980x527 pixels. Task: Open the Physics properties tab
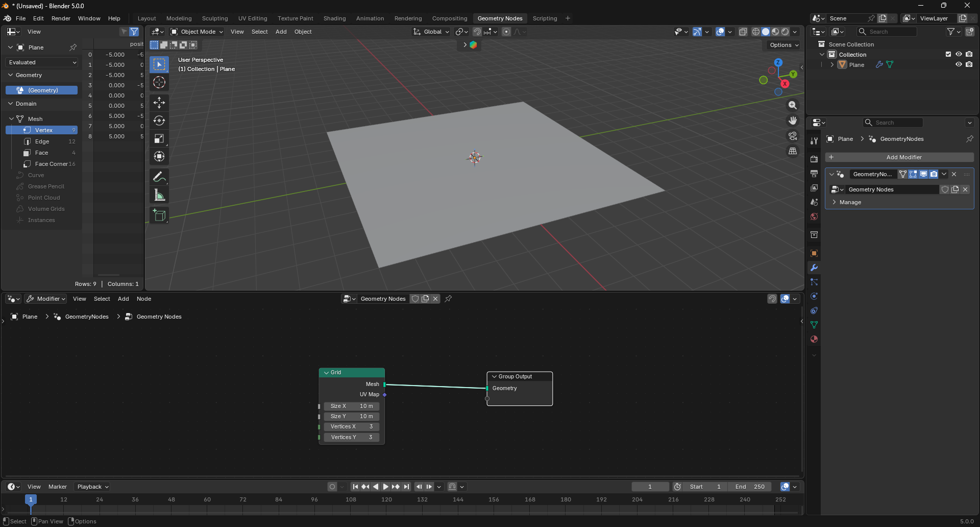(814, 296)
